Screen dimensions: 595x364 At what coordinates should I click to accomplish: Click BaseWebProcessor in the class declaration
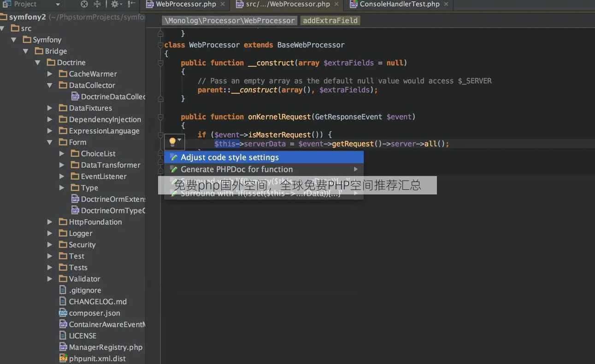click(311, 45)
